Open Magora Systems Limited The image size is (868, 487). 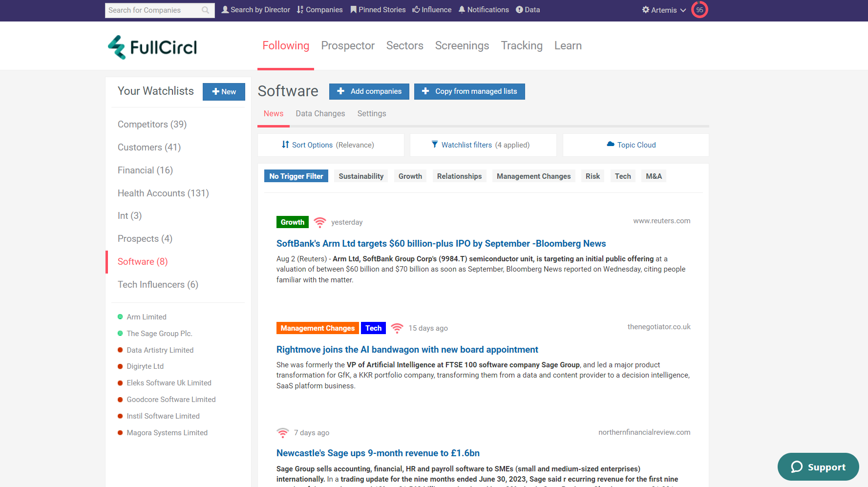[x=167, y=433]
